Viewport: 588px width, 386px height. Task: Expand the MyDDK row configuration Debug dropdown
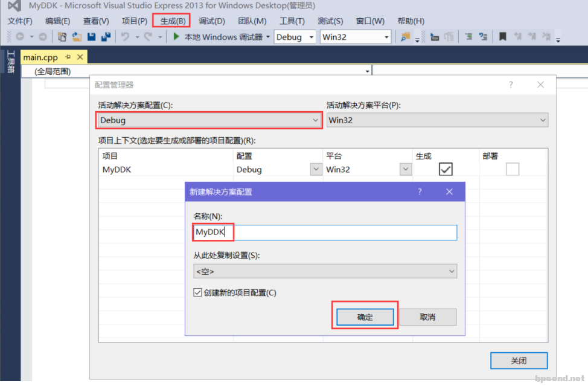316,169
